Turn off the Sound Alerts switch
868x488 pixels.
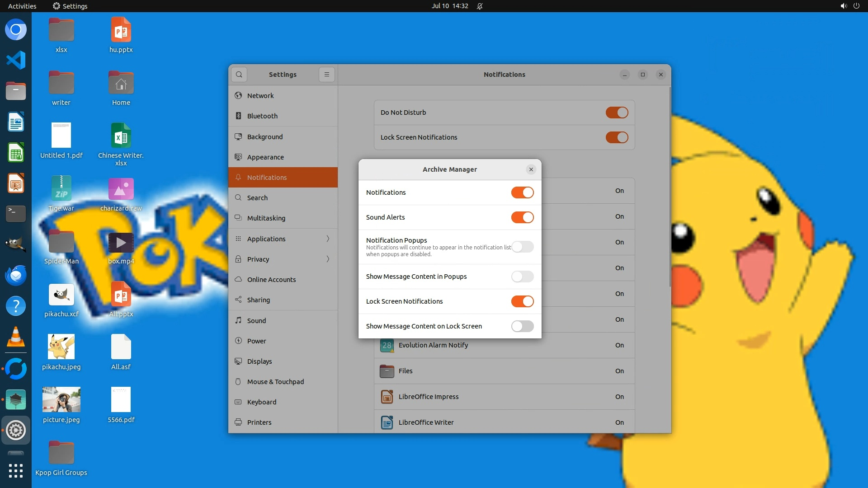pyautogui.click(x=522, y=217)
